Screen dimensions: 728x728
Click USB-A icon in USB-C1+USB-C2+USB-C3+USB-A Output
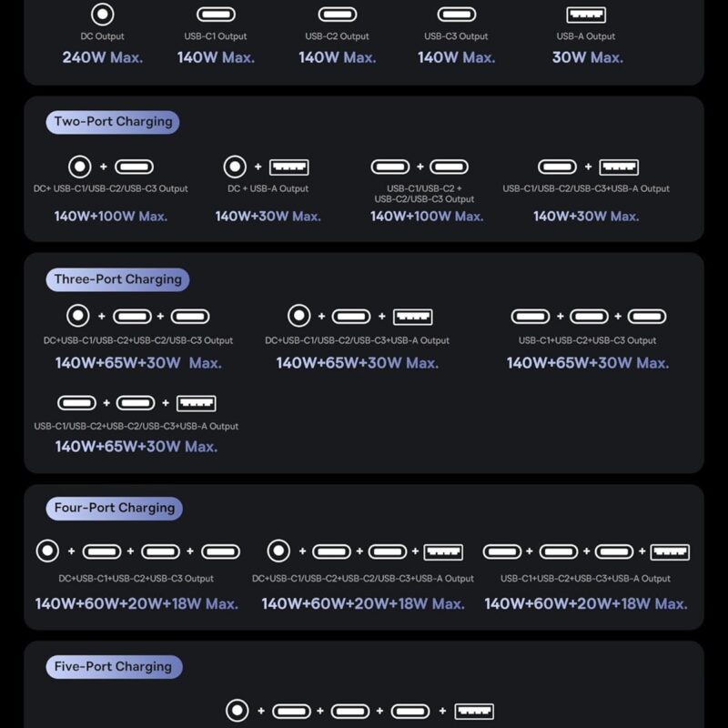click(x=670, y=552)
